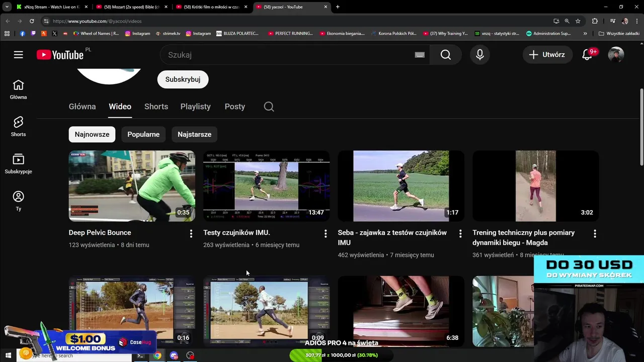Switch to the xNzq Stream browser tab
This screenshot has height=362, width=644.
[x=52, y=7]
